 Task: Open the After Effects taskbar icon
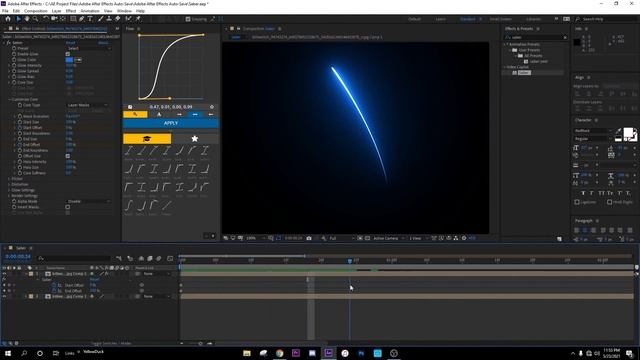[x=329, y=353]
